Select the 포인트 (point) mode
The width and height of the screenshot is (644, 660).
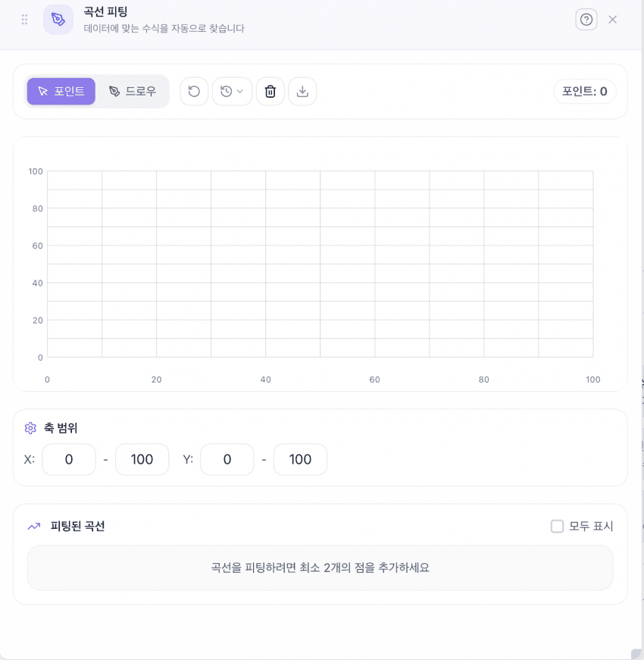coord(61,92)
